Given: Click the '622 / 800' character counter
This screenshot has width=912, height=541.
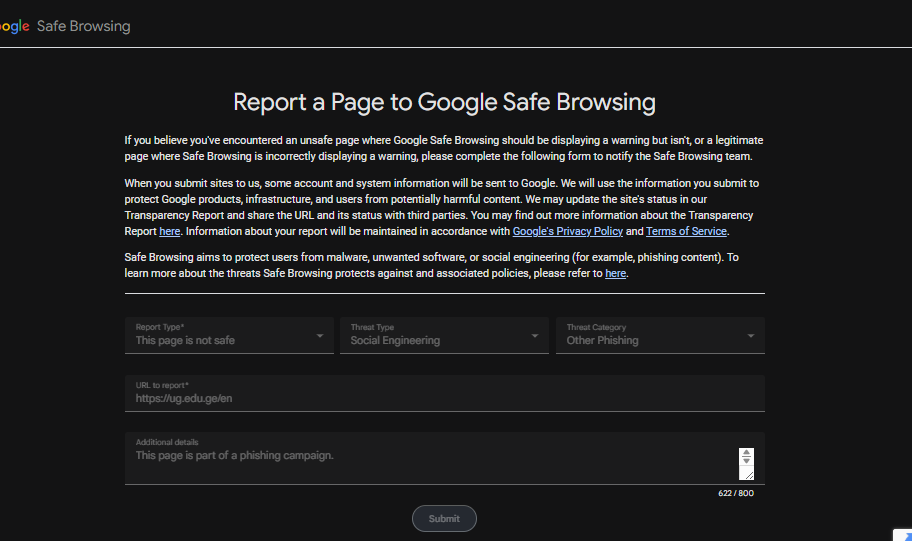Looking at the screenshot, I should click(736, 493).
